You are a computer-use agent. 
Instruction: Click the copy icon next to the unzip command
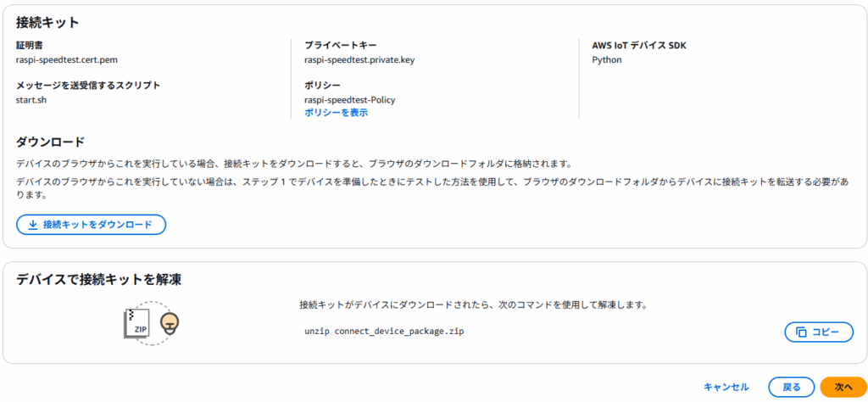801,332
